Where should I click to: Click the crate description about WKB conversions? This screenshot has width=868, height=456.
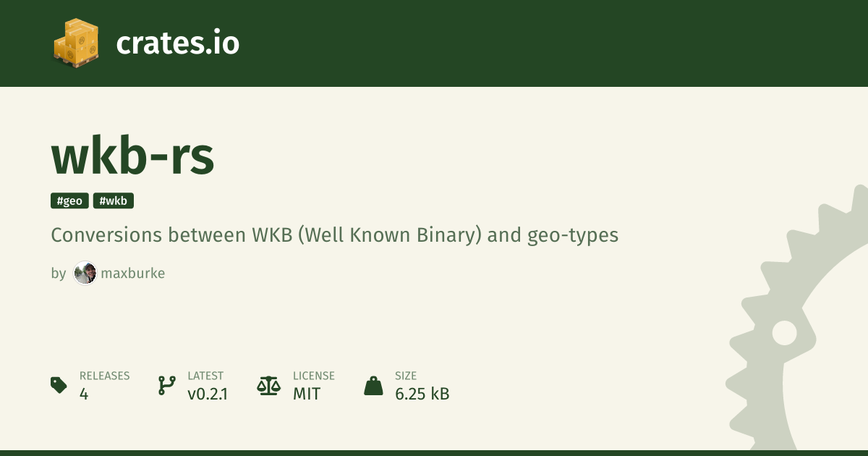click(334, 235)
